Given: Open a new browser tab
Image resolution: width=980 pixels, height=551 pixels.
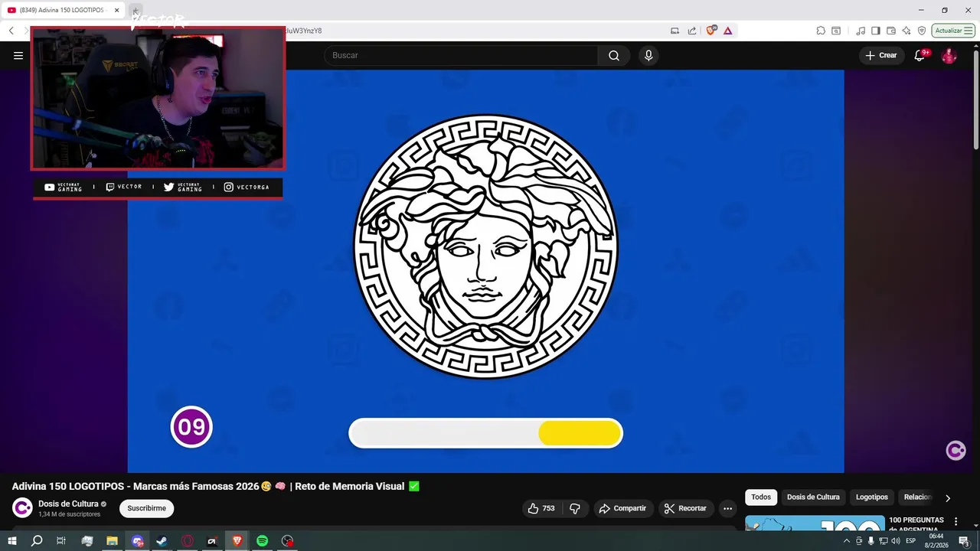Looking at the screenshot, I should (136, 11).
